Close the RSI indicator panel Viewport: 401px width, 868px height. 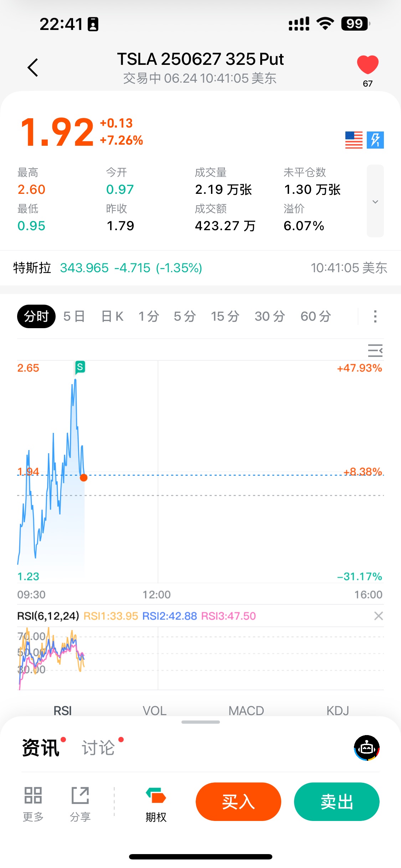coord(379,616)
